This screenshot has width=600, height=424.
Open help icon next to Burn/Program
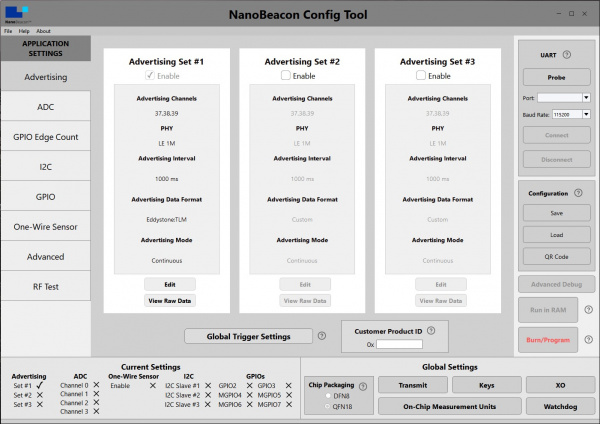pos(589,339)
